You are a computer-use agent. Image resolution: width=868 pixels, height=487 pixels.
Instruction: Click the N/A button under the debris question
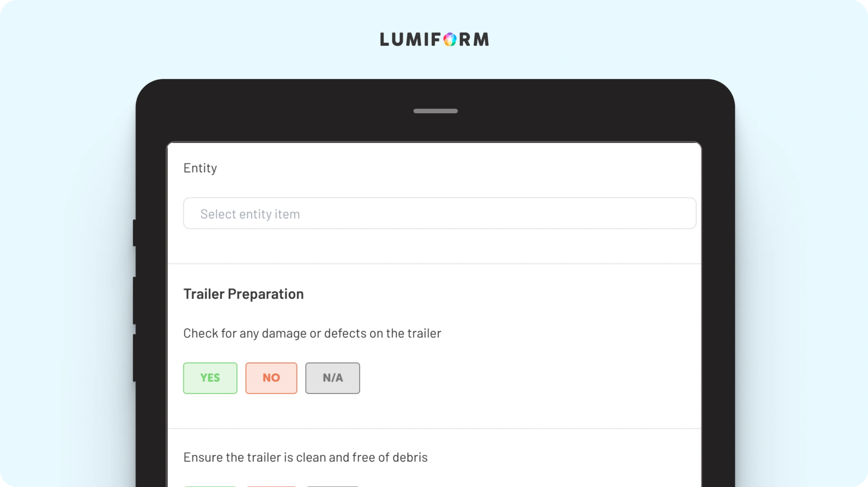pyautogui.click(x=333, y=486)
